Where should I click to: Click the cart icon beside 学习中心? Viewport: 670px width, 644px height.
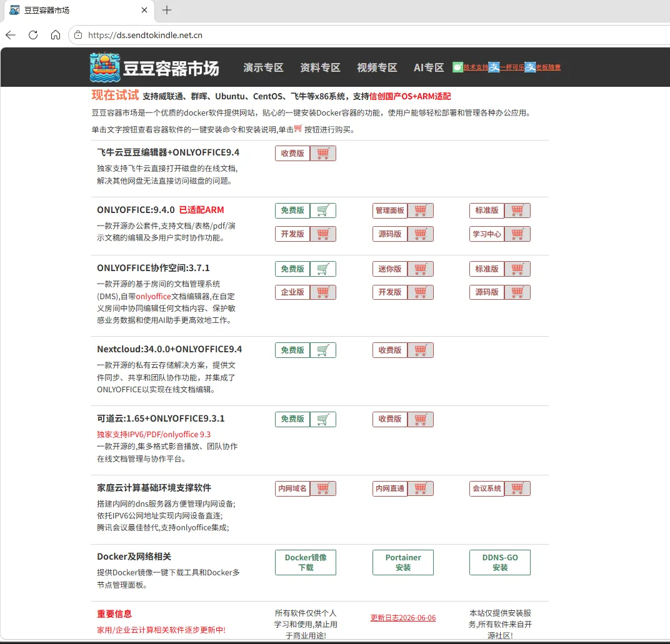(x=517, y=234)
